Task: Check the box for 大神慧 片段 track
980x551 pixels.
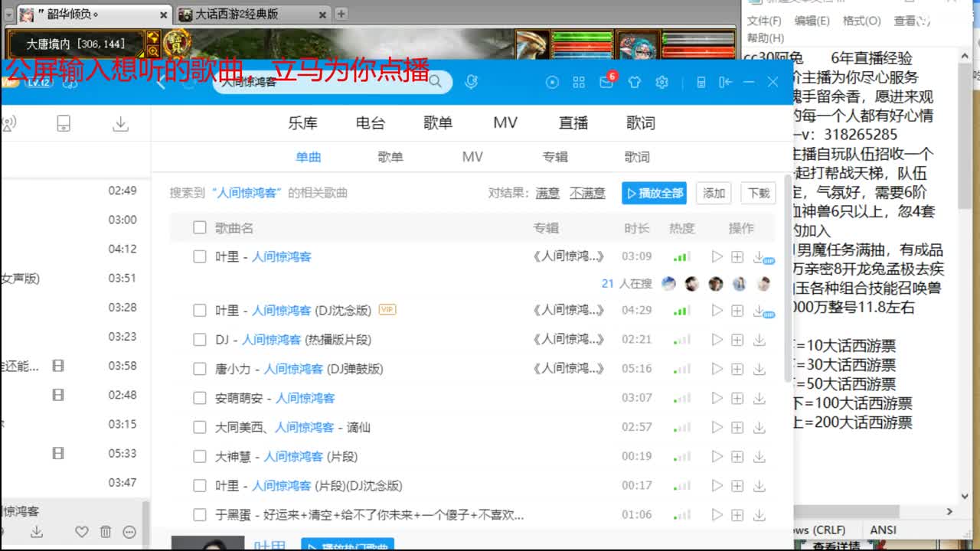Action: 200,457
